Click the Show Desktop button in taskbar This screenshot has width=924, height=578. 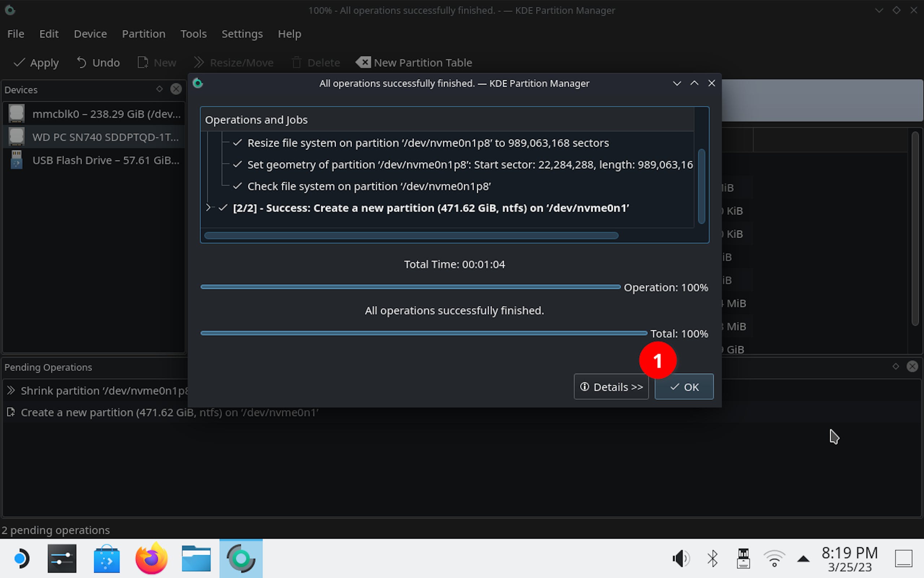904,559
